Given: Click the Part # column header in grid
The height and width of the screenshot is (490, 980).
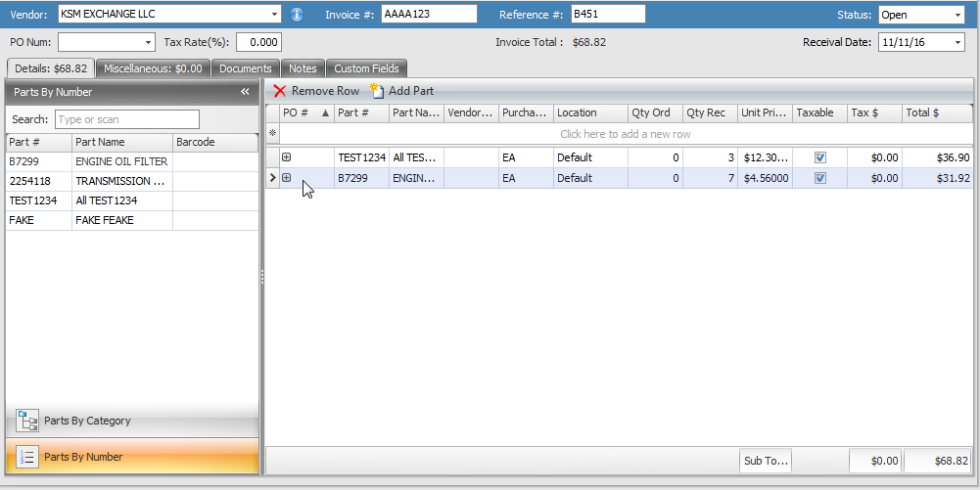Looking at the screenshot, I should pyautogui.click(x=361, y=113).
